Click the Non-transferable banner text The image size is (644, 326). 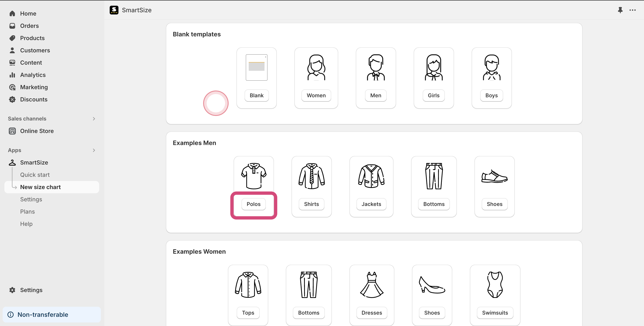[x=43, y=315]
